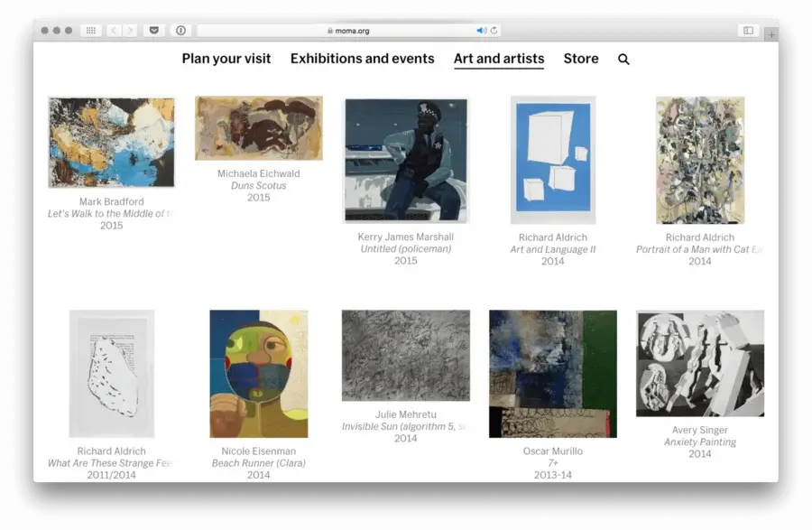
Task: Reload the page with the refresh icon
Action: [x=494, y=31]
